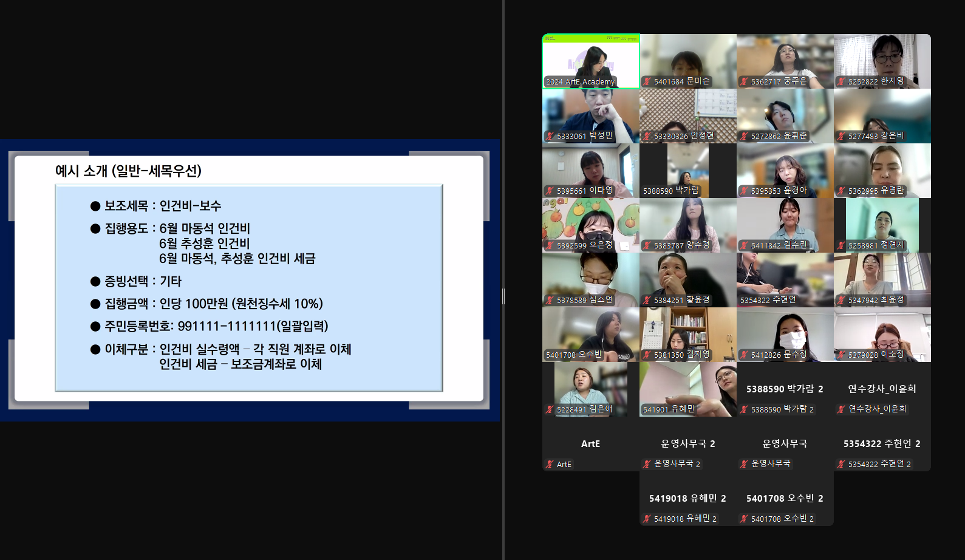The image size is (965, 560).
Task: Click the muted mic icon beside 운영사무국 2 label
Action: pyautogui.click(x=647, y=464)
